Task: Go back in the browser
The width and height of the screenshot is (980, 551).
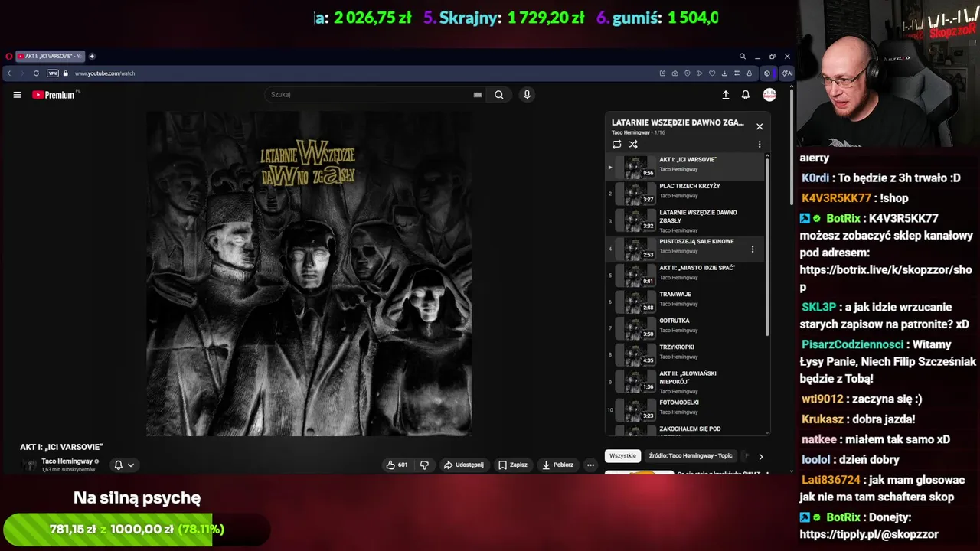Action: pos(9,73)
